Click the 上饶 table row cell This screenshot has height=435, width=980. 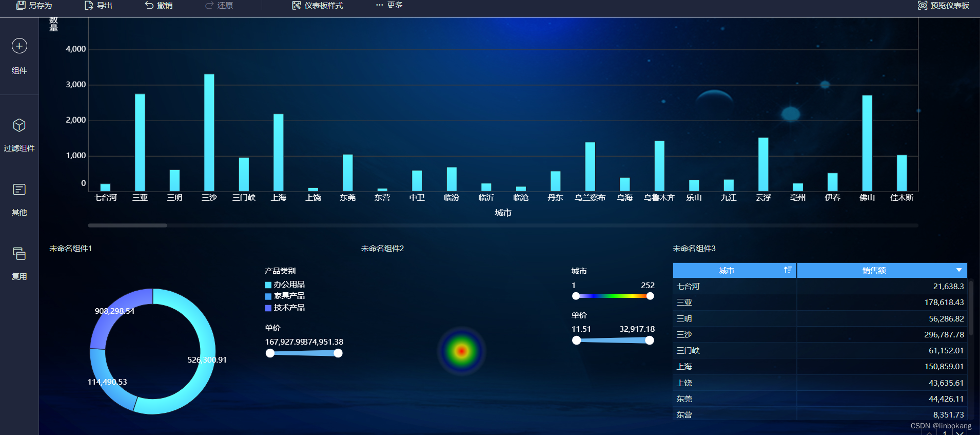(x=734, y=383)
